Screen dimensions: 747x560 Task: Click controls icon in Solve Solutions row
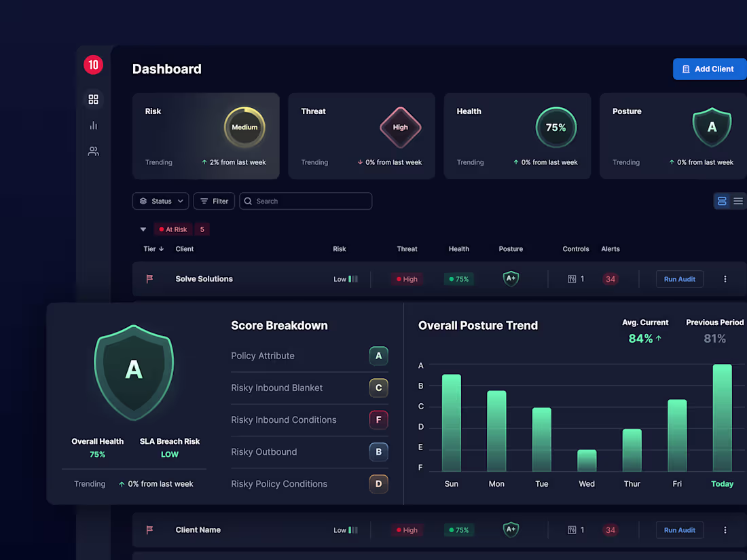572,279
